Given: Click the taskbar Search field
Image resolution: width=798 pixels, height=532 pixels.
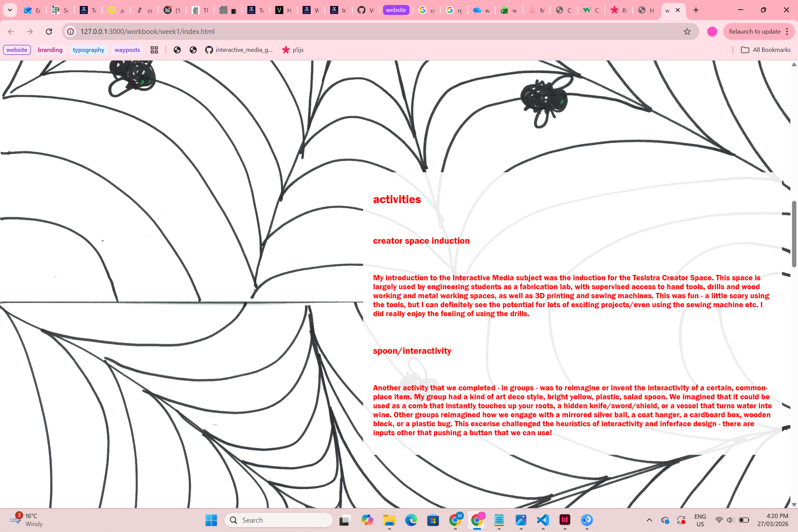Looking at the screenshot, I should click(x=278, y=520).
